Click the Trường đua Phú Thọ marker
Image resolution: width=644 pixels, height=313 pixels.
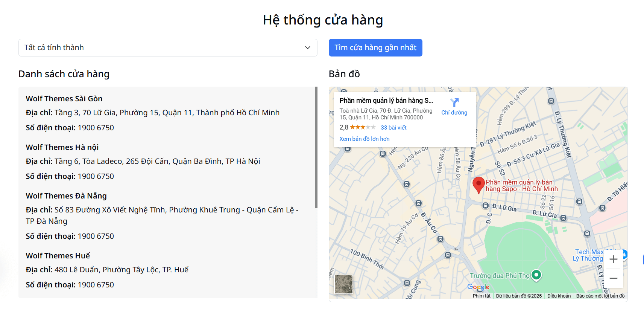[536, 275]
